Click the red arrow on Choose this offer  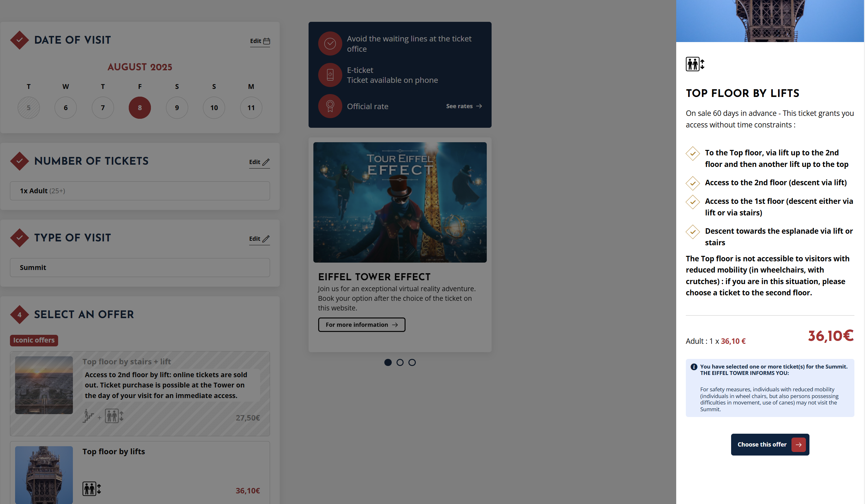coord(799,445)
